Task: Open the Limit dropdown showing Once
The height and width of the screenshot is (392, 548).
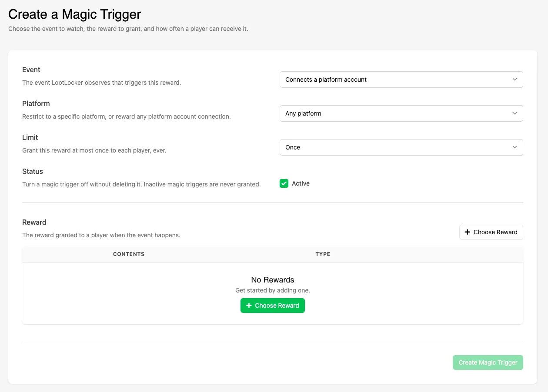Action: pos(401,147)
